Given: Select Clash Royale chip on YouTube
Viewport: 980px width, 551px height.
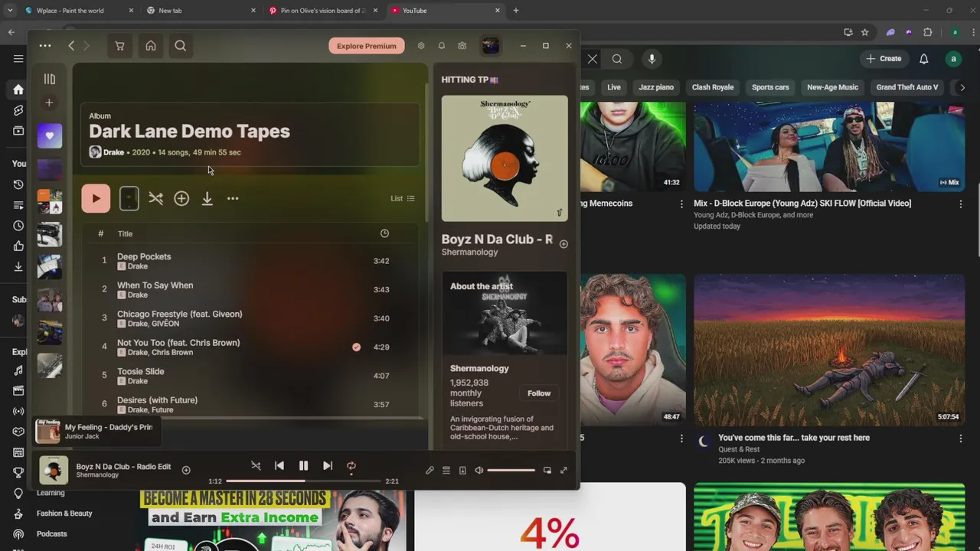Looking at the screenshot, I should click(713, 87).
